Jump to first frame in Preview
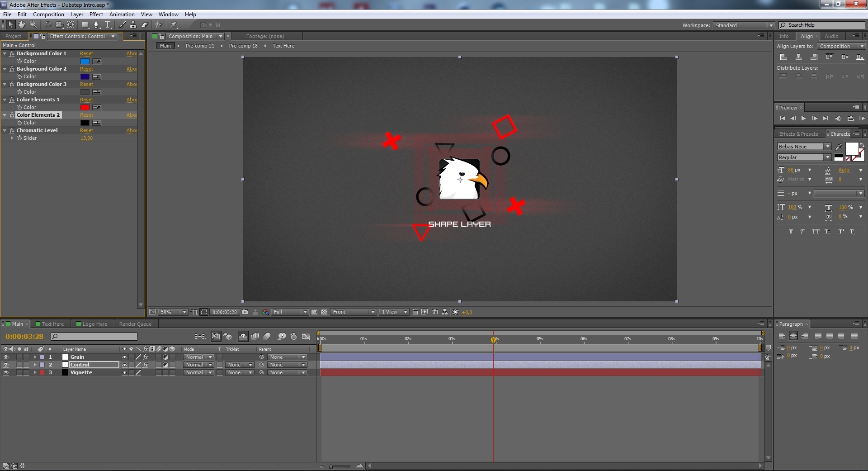This screenshot has height=471, width=868. point(782,119)
